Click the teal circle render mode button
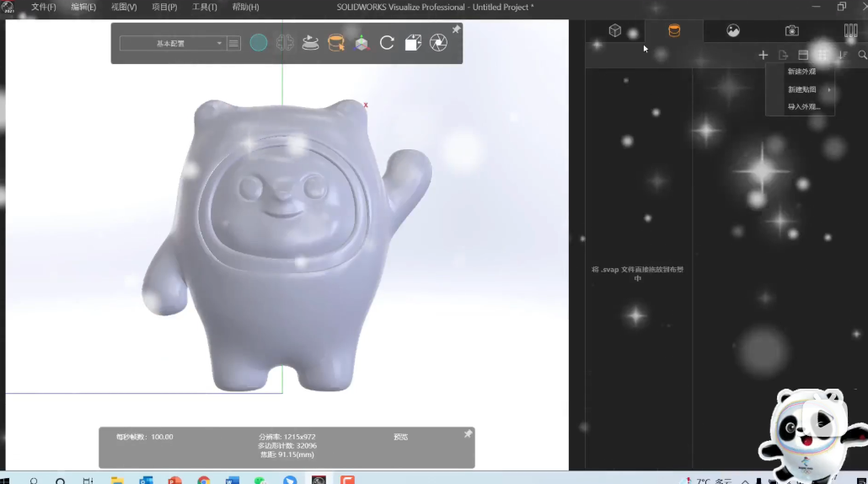This screenshot has width=868, height=484. coord(259,43)
